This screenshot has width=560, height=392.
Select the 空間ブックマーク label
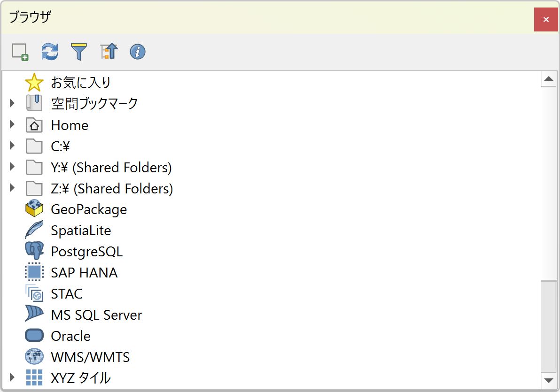tap(94, 104)
